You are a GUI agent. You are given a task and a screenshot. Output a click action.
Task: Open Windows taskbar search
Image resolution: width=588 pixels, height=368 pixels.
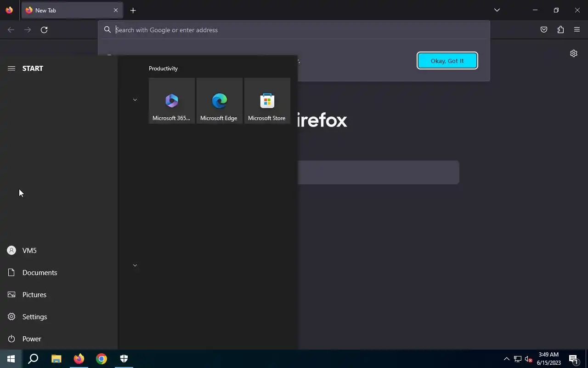[x=33, y=359]
